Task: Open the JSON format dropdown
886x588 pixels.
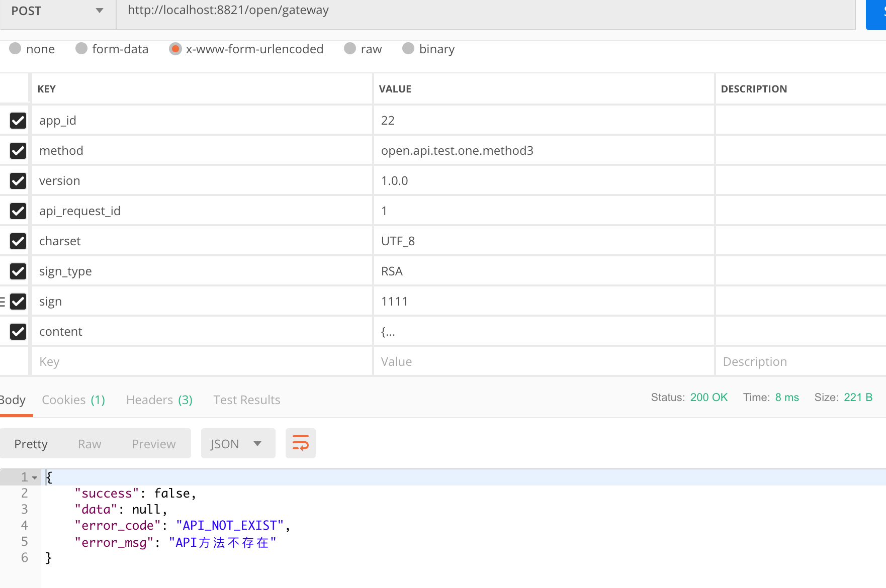Action: (238, 443)
